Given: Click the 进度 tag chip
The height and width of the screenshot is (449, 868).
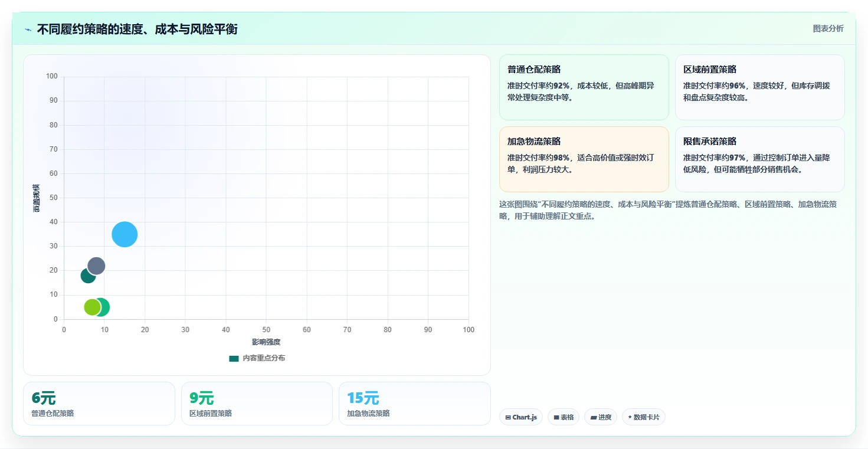Looking at the screenshot, I should coord(601,417).
